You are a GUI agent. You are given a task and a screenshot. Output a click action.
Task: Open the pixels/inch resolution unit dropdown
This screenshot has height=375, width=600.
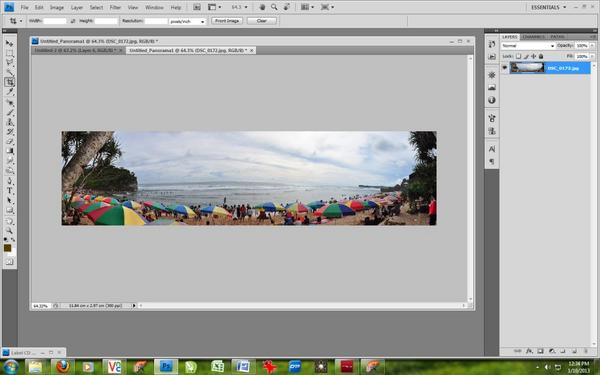coord(188,21)
